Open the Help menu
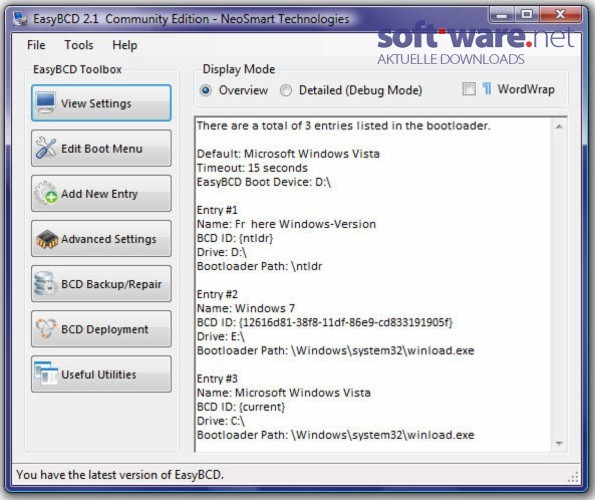The image size is (595, 500). point(125,45)
